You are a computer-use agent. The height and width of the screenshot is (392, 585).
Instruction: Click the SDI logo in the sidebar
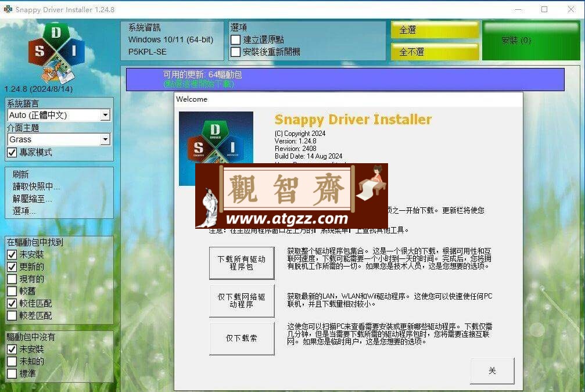coord(57,53)
